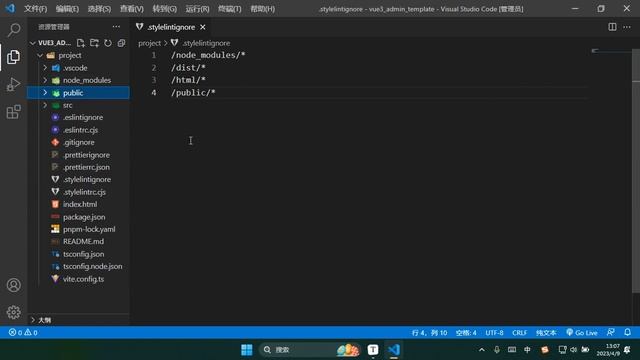Refresh the explorer tree
Screen dimensions: 640x360
point(108,43)
